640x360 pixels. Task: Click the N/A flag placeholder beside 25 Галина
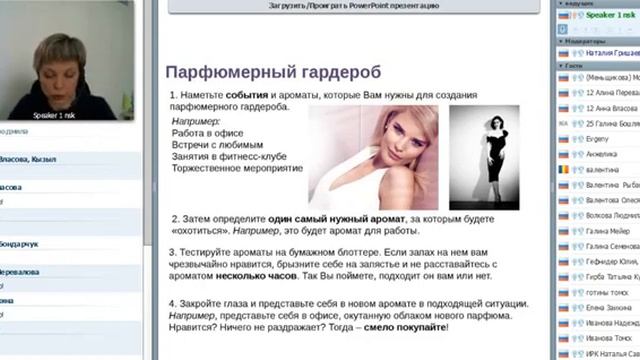tap(564, 124)
